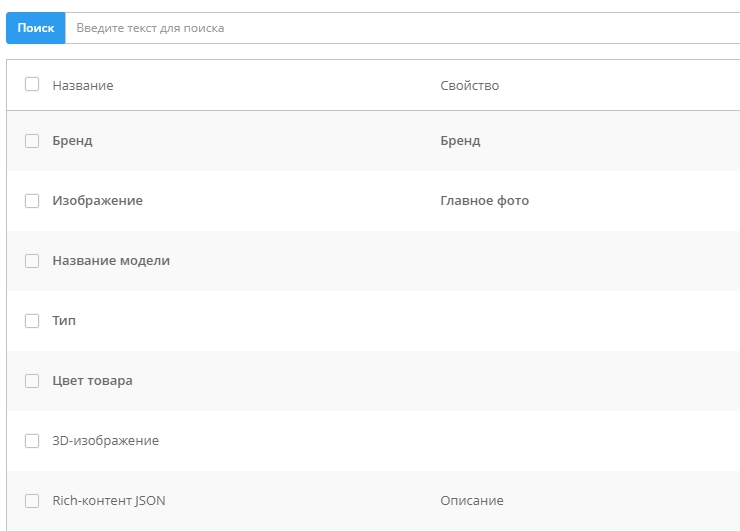
Task: Click the blue Поиск button
Action: [x=35, y=28]
